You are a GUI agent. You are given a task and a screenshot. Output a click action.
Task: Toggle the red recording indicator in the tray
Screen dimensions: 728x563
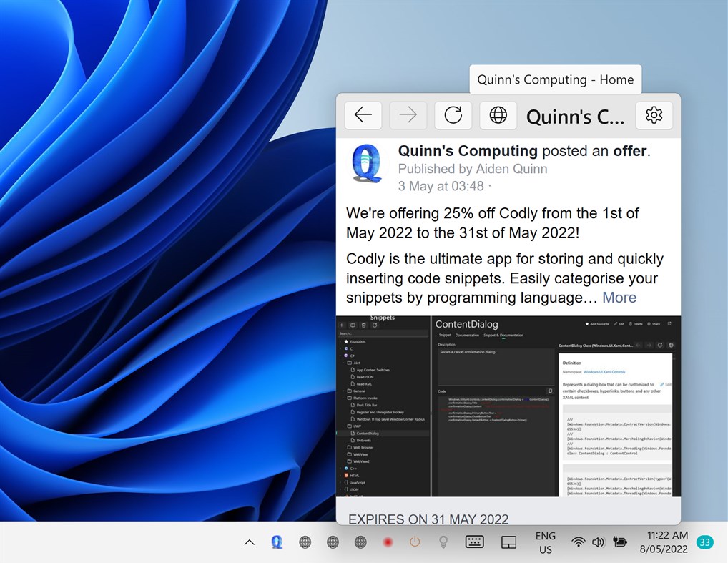click(387, 542)
